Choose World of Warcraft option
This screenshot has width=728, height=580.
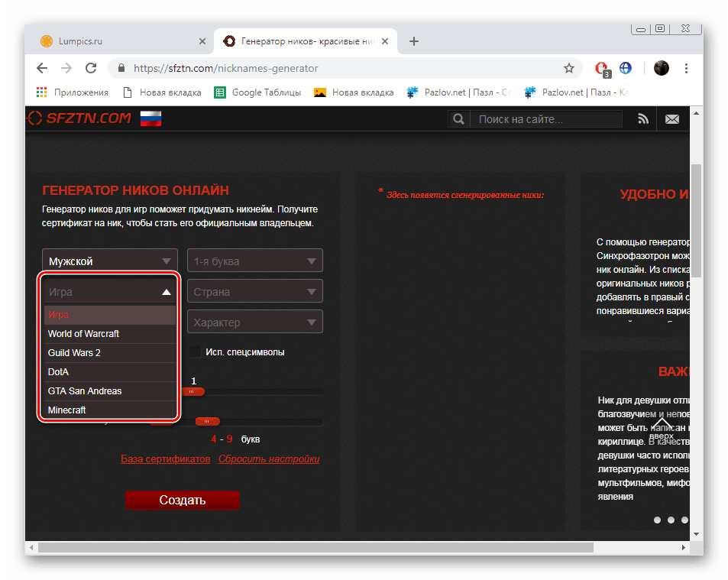click(x=110, y=333)
